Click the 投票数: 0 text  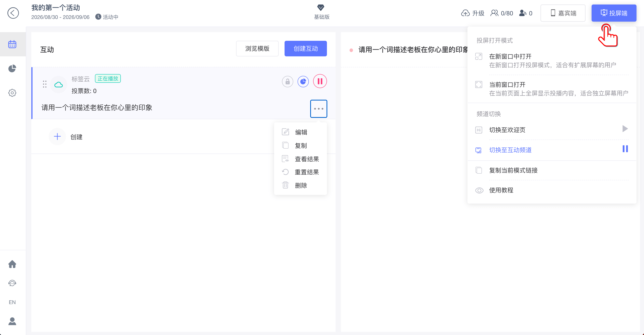point(84,91)
